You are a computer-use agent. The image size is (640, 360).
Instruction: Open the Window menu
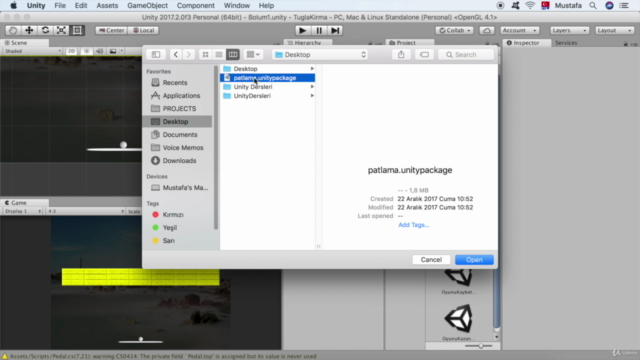[237, 5]
